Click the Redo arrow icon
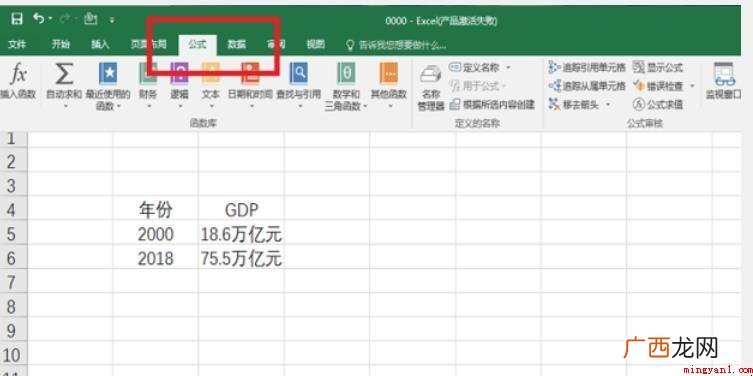This screenshot has width=753, height=376. pyautogui.click(x=65, y=19)
